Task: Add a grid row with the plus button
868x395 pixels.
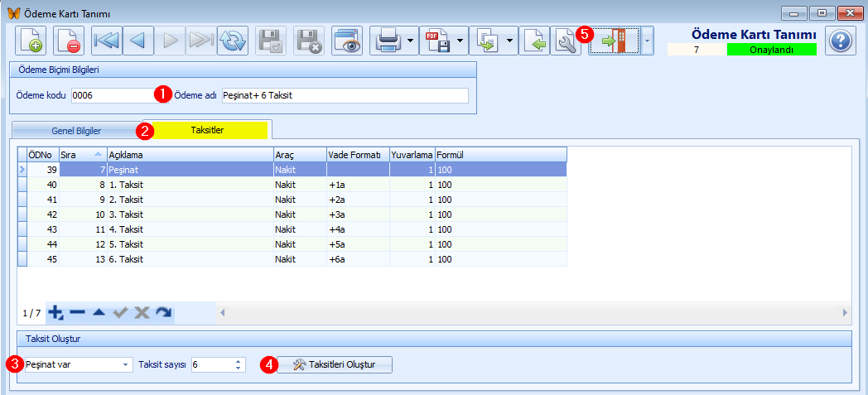Action: point(55,312)
